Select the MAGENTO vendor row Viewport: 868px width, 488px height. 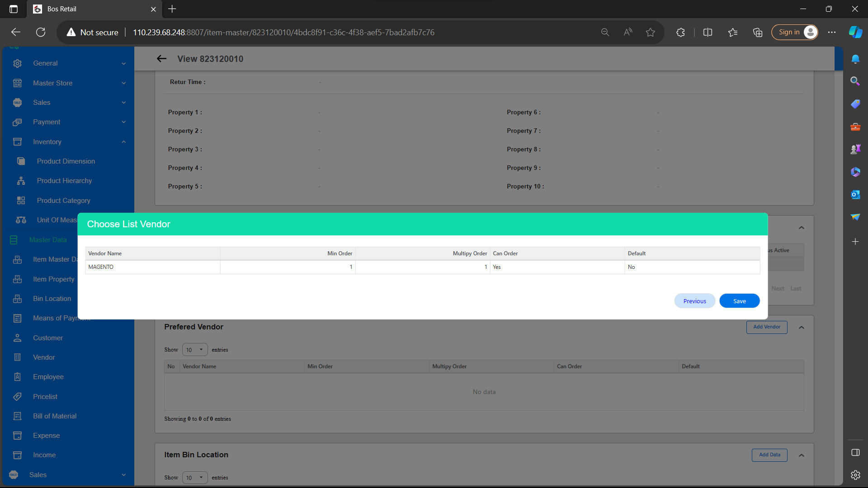click(x=101, y=267)
